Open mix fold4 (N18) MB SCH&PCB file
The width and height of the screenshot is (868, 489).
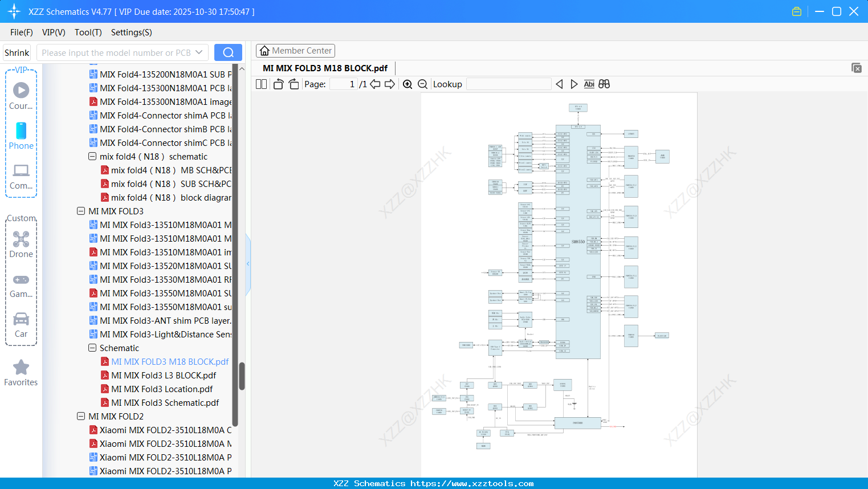click(166, 170)
